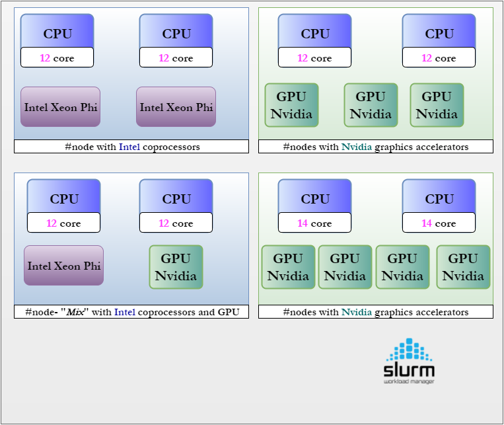Click the left "14 core" label

[x=314, y=223]
